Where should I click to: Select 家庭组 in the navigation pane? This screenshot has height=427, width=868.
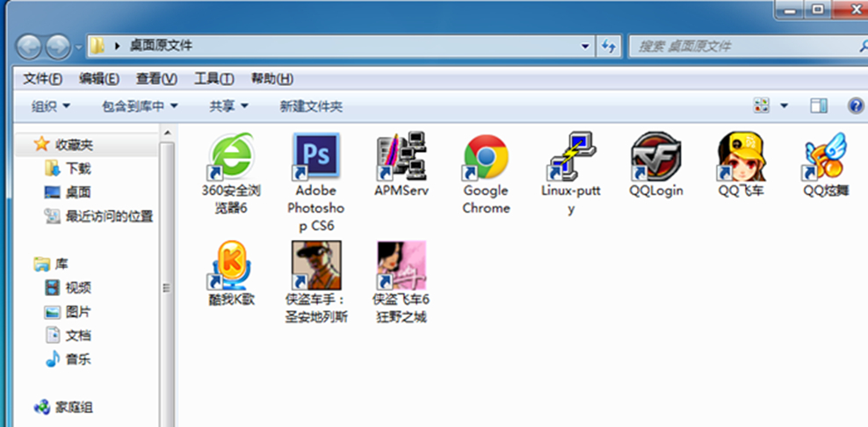tap(74, 408)
